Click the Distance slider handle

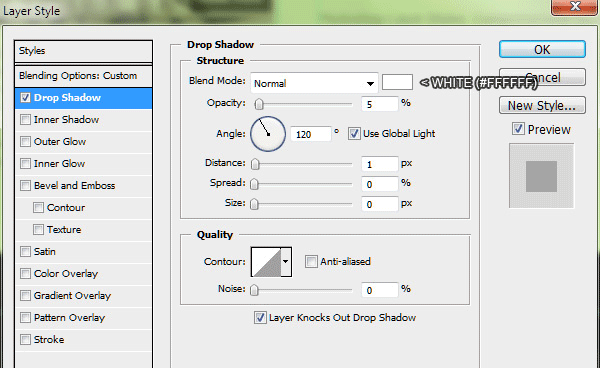pyautogui.click(x=255, y=164)
